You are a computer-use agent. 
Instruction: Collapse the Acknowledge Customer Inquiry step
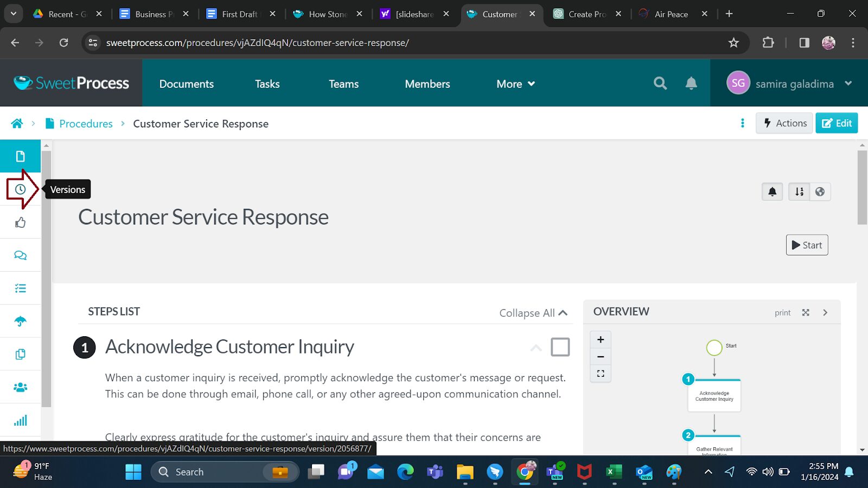coord(536,348)
